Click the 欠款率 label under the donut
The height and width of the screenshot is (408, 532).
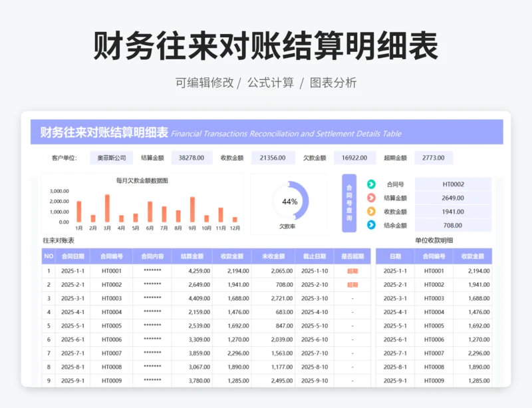287,226
